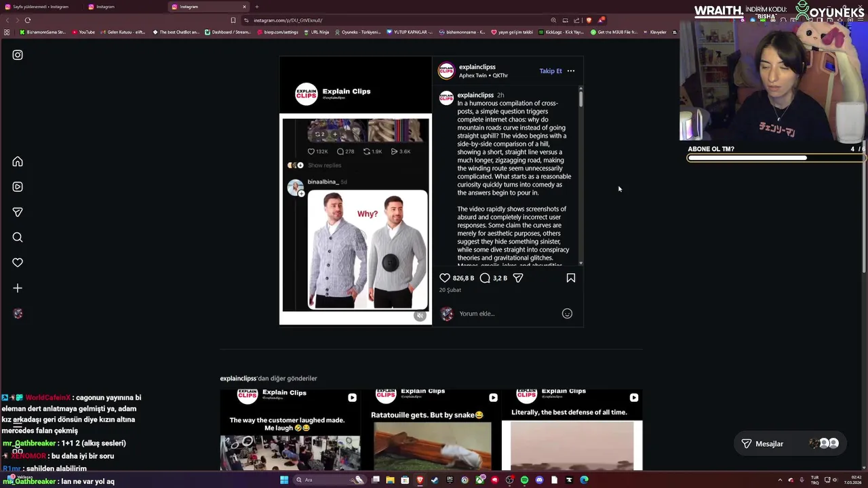
Task: Open explainclipss username in the caption
Action: click(x=475, y=95)
